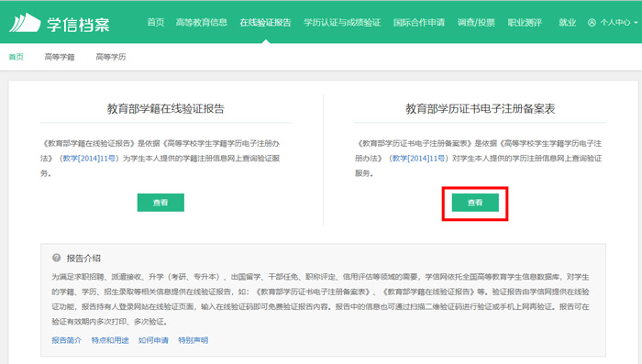Open the 特点和用途 link
Viewport: 642px width, 364px height.
click(x=110, y=340)
